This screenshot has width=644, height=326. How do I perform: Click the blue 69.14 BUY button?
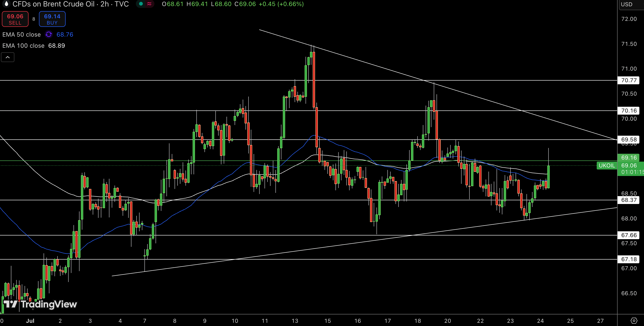(x=52, y=19)
